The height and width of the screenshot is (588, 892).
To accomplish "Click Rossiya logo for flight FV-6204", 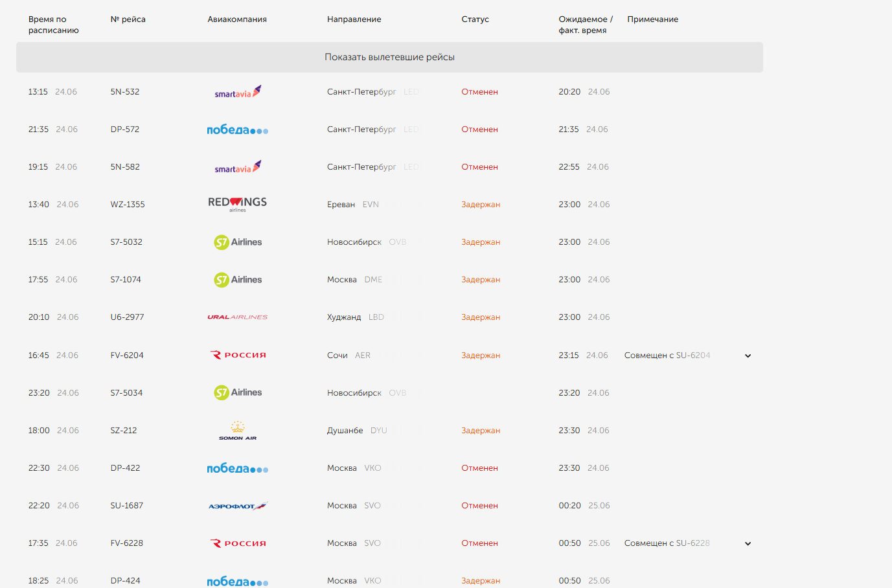I will pyautogui.click(x=238, y=355).
